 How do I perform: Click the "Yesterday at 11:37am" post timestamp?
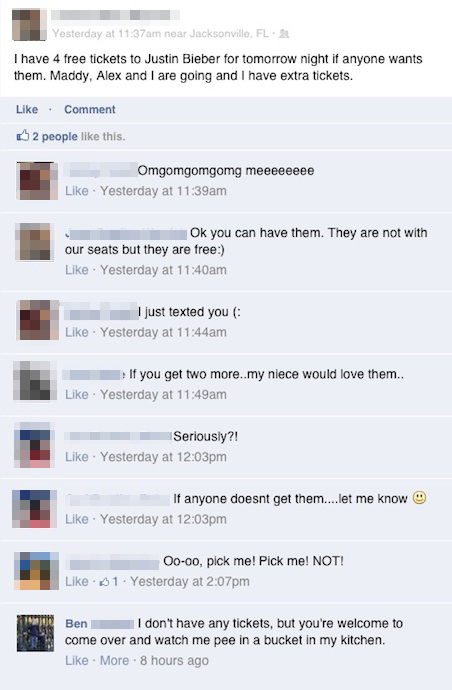coord(107,34)
